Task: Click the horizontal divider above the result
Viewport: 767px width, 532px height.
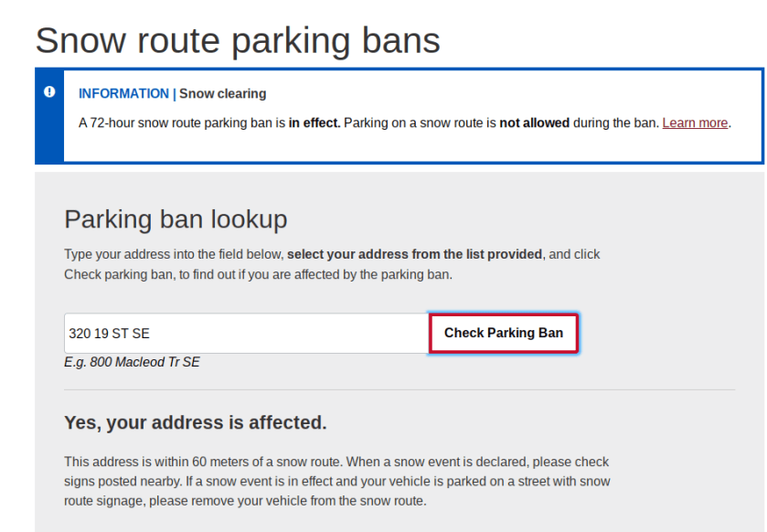Action: click(x=399, y=390)
